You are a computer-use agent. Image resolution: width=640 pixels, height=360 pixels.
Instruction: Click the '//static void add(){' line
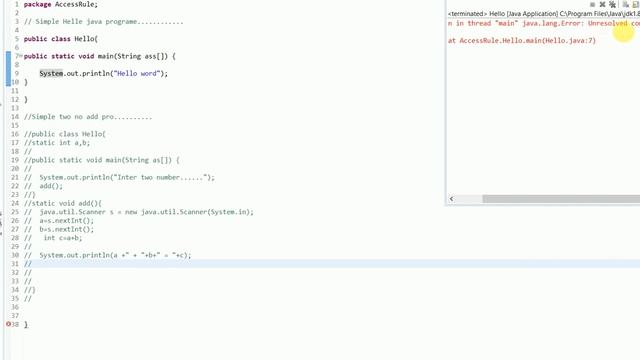coord(62,203)
